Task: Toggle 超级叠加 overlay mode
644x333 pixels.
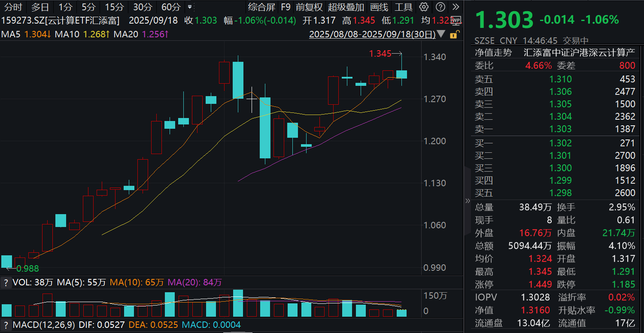Action: (x=346, y=7)
